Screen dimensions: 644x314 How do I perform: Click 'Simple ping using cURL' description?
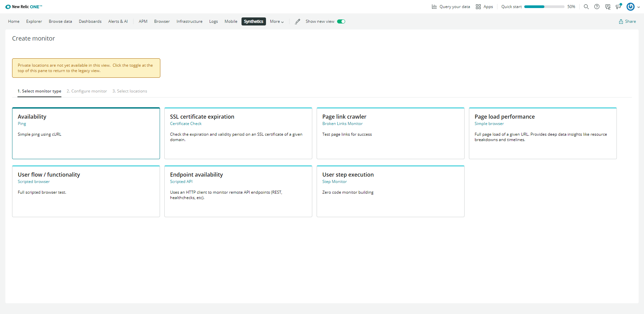(40, 134)
